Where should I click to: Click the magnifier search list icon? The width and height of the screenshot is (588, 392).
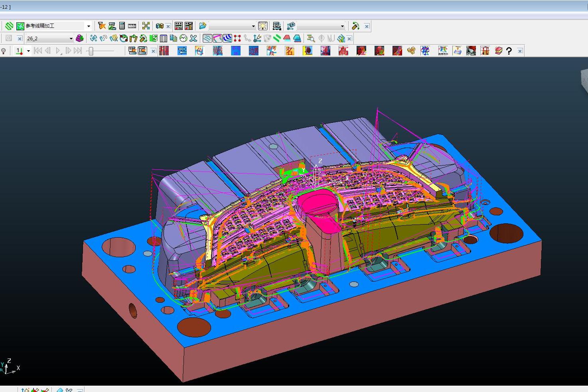pos(311,38)
